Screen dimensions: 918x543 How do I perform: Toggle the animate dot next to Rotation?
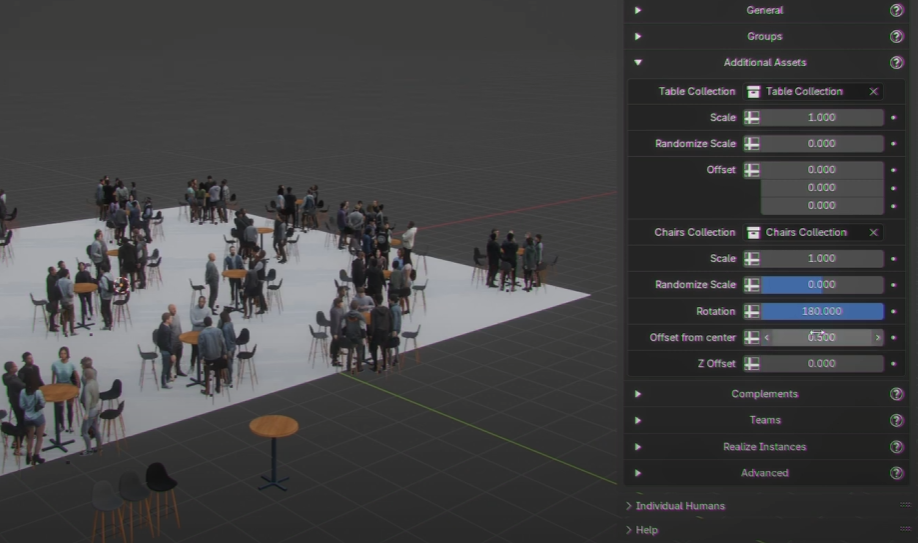[893, 311]
